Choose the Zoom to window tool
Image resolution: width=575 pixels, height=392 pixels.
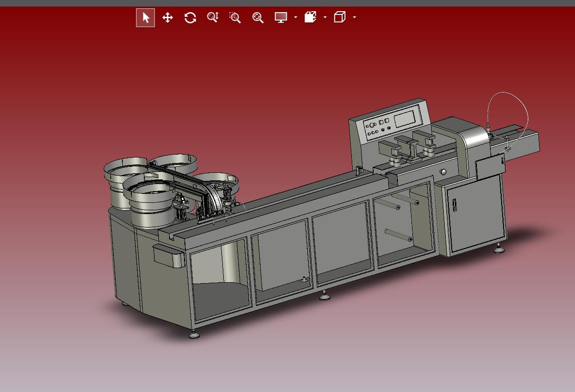click(235, 18)
